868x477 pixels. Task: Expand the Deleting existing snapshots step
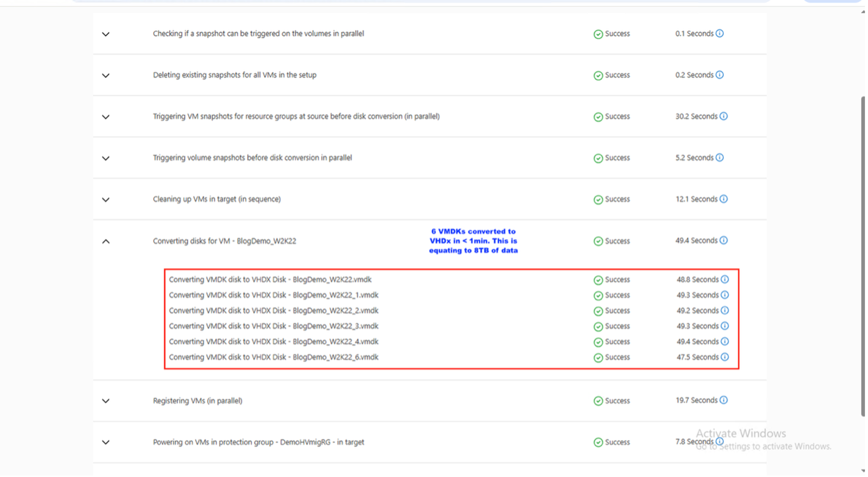click(106, 75)
